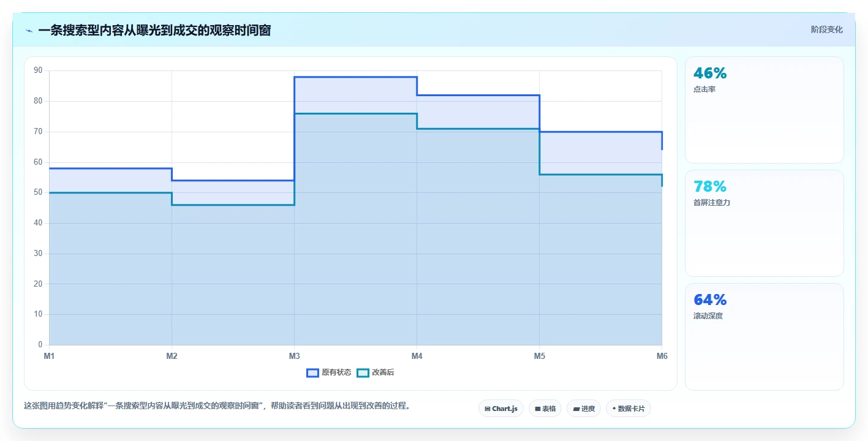Click the 进度 chip
Screen dimensions: 868x441
584,409
